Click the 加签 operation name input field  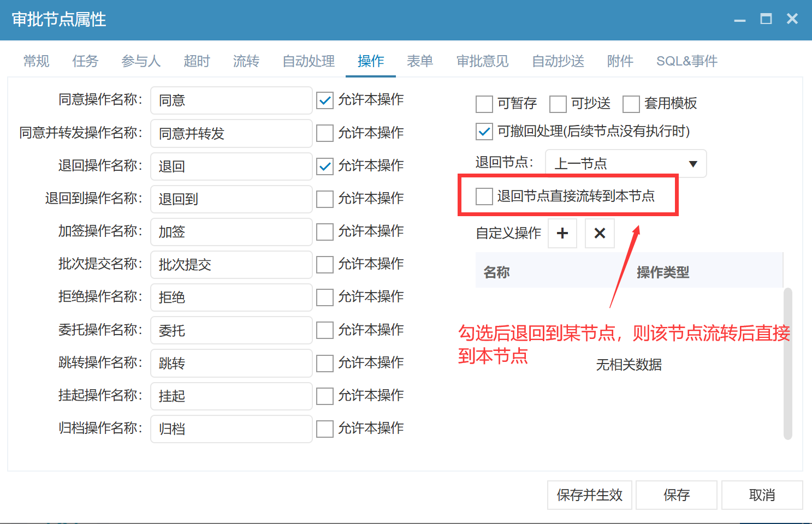click(231, 232)
